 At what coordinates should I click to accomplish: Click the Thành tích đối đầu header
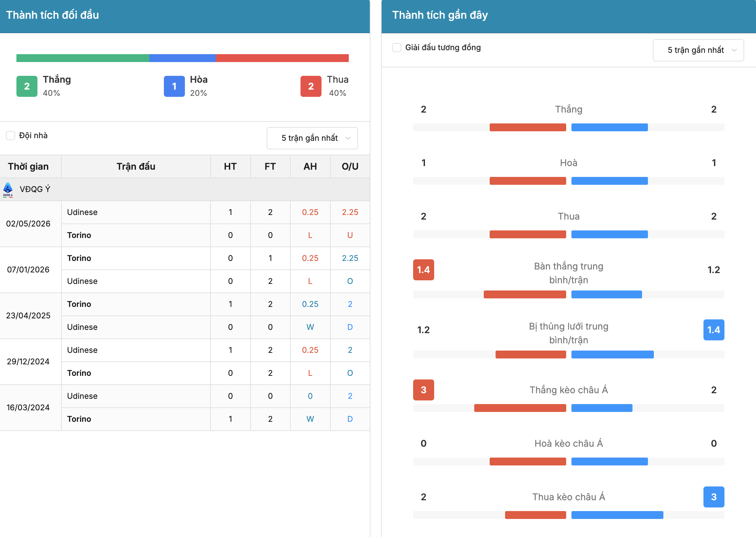coord(53,15)
